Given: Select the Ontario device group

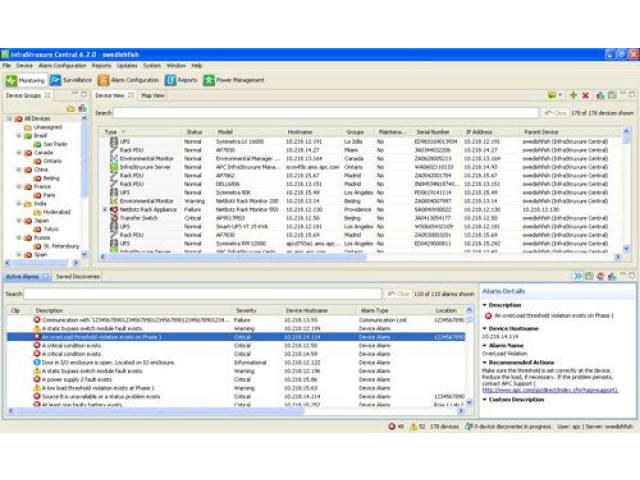Looking at the screenshot, I should 48,161.
